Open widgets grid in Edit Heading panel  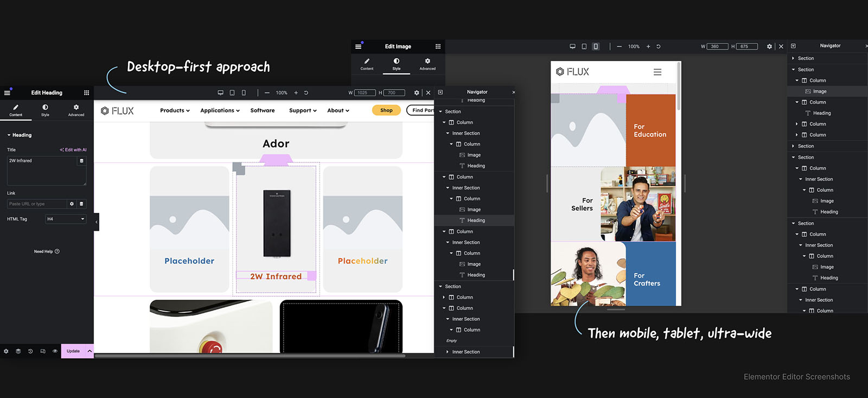click(86, 93)
